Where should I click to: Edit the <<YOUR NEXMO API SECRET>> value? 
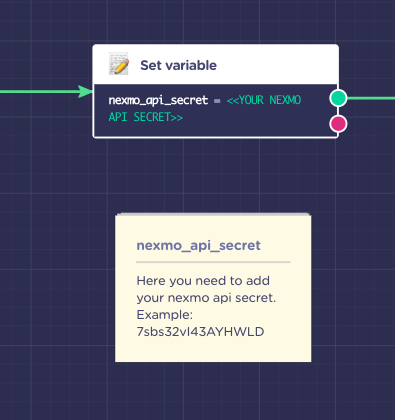[205, 108]
